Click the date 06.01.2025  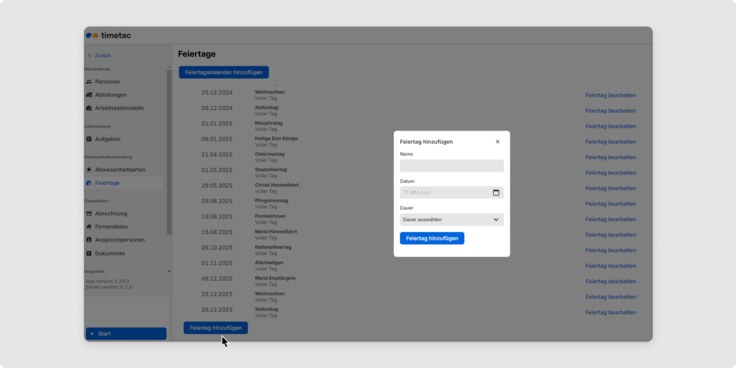point(217,139)
